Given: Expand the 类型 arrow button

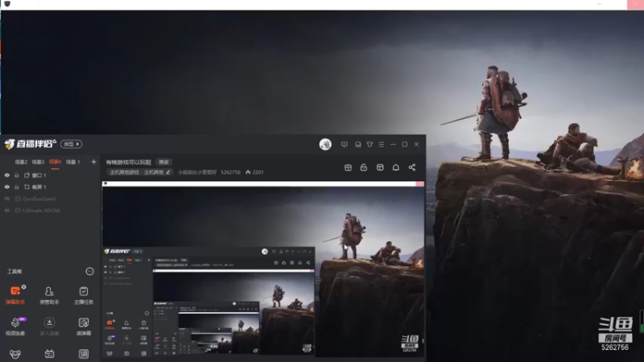Looking at the screenshot, I should [x=72, y=144].
